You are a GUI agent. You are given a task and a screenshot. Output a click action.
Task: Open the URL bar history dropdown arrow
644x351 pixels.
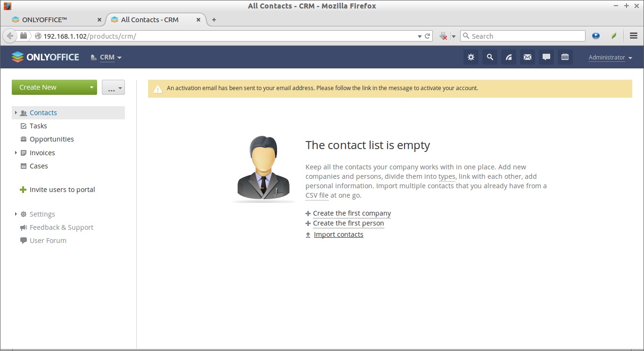tap(420, 36)
